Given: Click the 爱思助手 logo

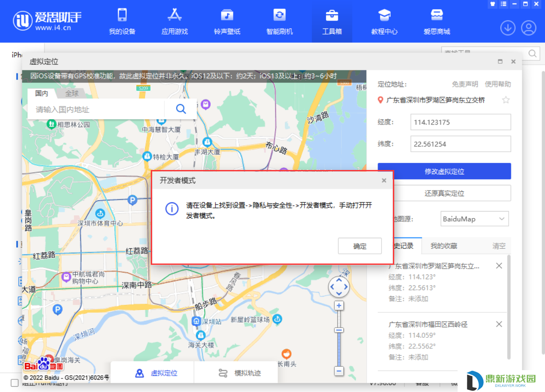Looking at the screenshot, I should pyautogui.click(x=47, y=21).
